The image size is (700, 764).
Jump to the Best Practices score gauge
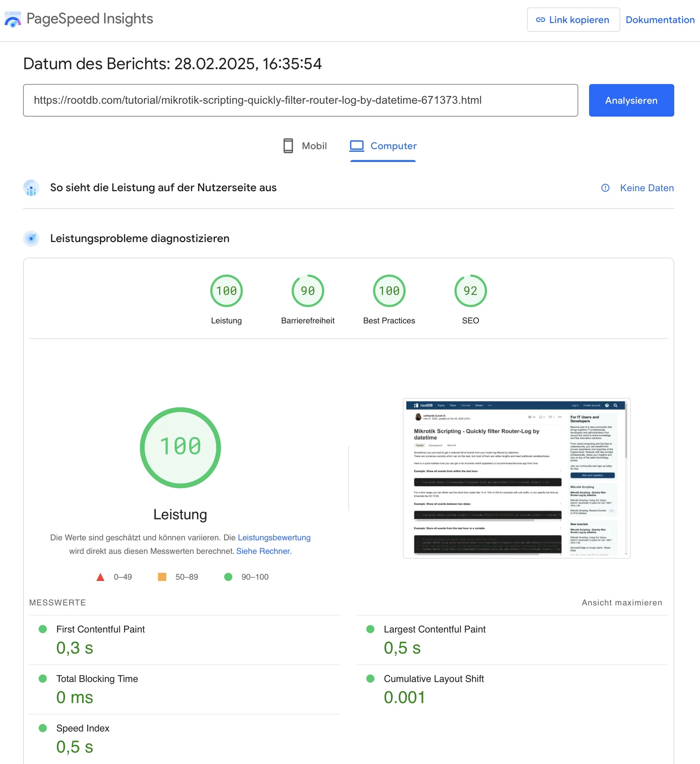point(389,291)
